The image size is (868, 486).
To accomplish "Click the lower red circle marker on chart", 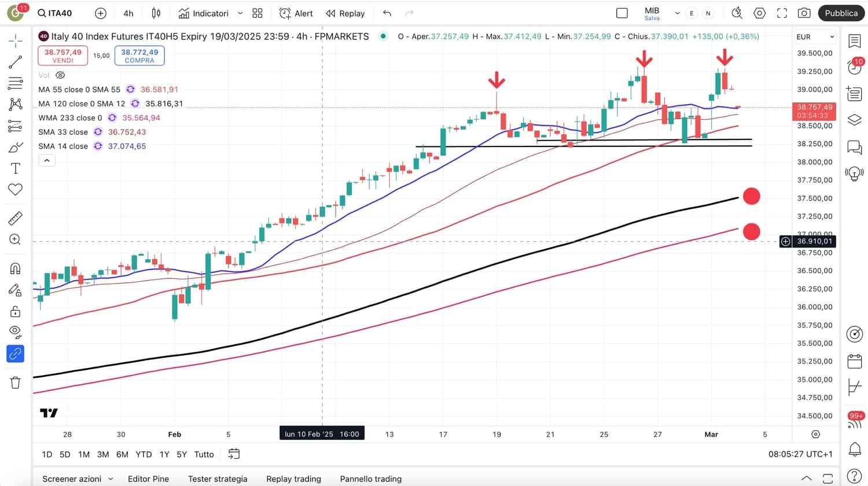I will tap(751, 231).
